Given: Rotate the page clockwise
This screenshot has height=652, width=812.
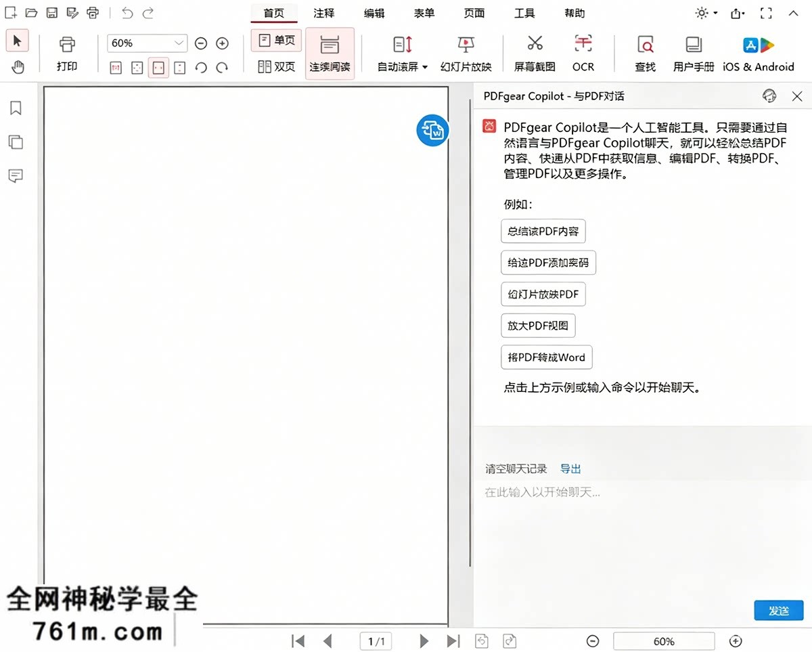Looking at the screenshot, I should tap(222, 68).
